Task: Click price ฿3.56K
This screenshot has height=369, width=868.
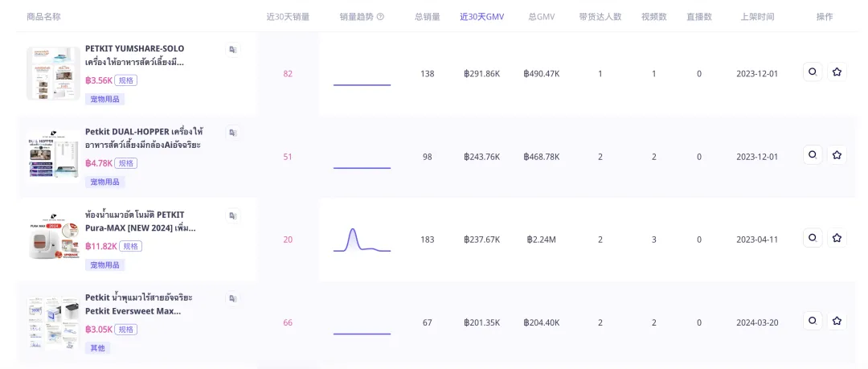Action: point(99,80)
